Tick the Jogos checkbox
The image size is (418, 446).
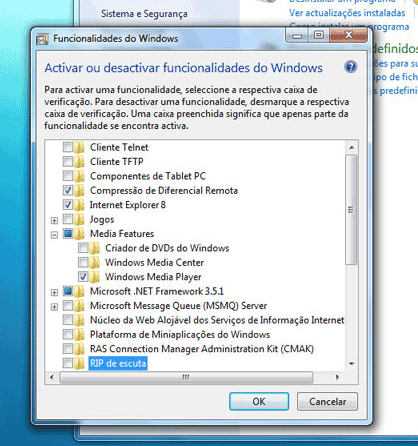(x=68, y=219)
